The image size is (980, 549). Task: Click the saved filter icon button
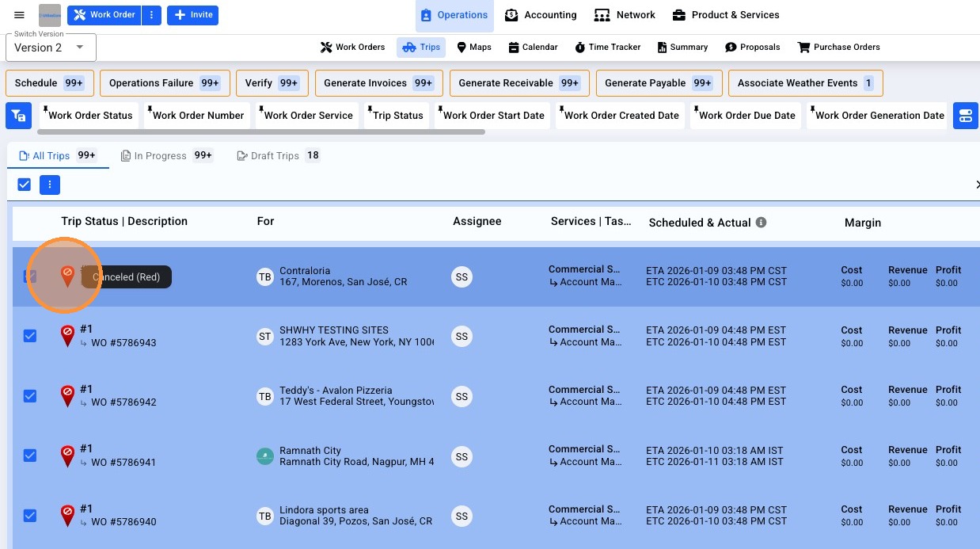18,116
